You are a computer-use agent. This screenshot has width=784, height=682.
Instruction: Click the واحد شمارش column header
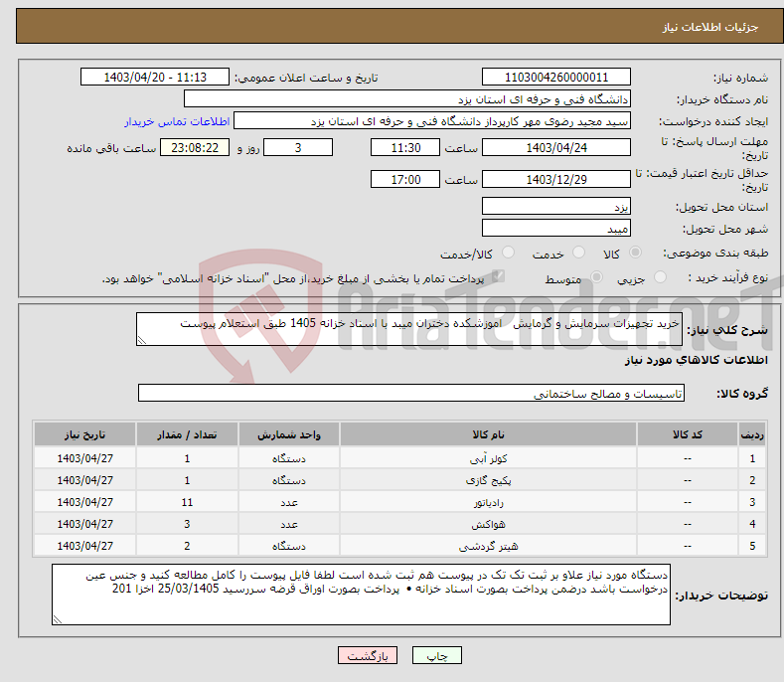click(x=289, y=434)
